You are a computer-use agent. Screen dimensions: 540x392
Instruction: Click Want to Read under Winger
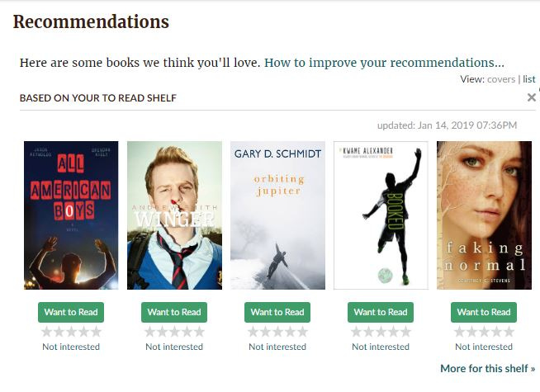coord(174,312)
